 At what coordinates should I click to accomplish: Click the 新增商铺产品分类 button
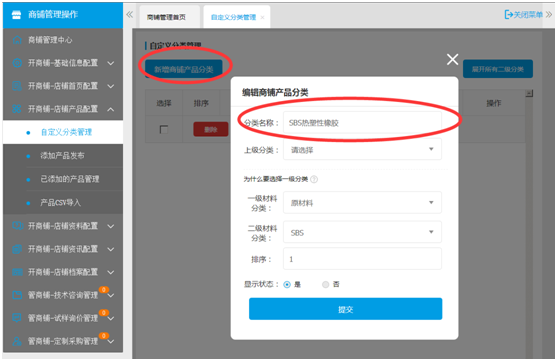click(x=184, y=69)
